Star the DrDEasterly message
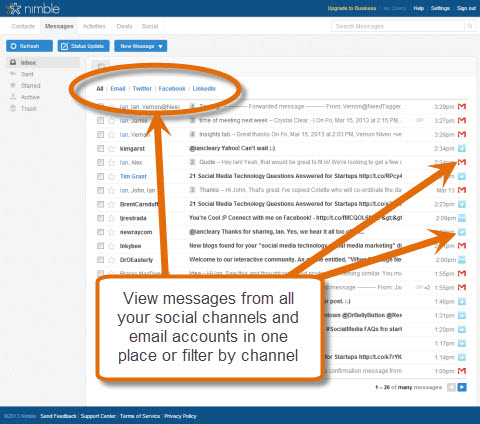480x424 pixels. click(111, 260)
